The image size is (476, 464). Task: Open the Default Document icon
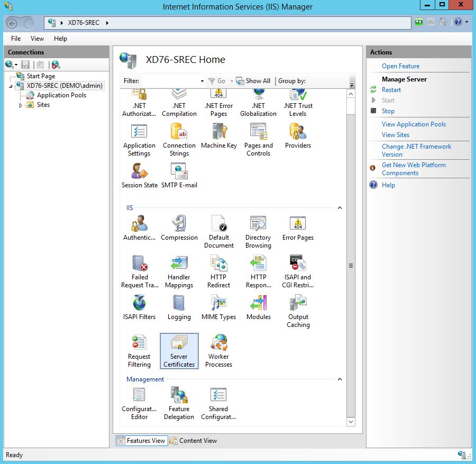click(x=218, y=231)
